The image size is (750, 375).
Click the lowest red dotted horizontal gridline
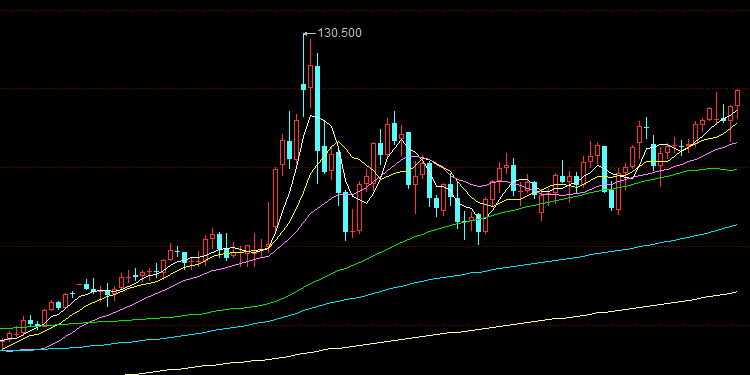click(375, 326)
